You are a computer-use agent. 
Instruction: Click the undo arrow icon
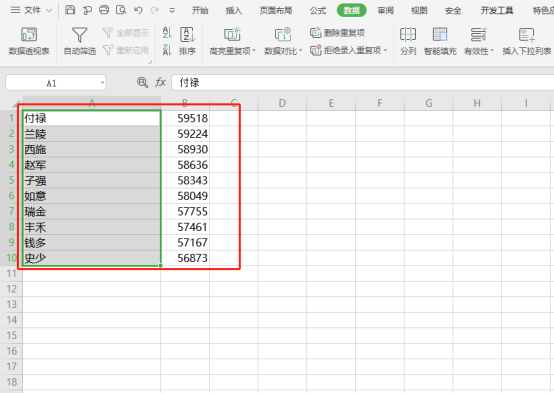tap(138, 10)
